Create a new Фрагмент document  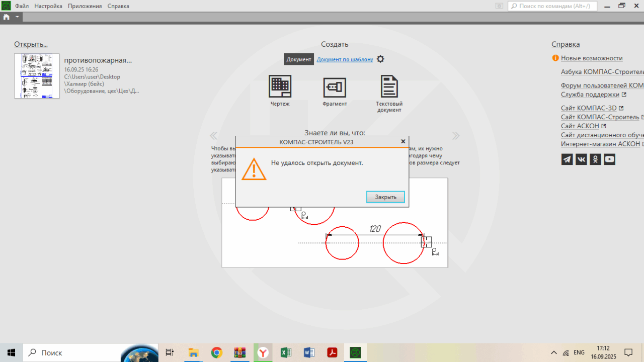click(x=335, y=87)
